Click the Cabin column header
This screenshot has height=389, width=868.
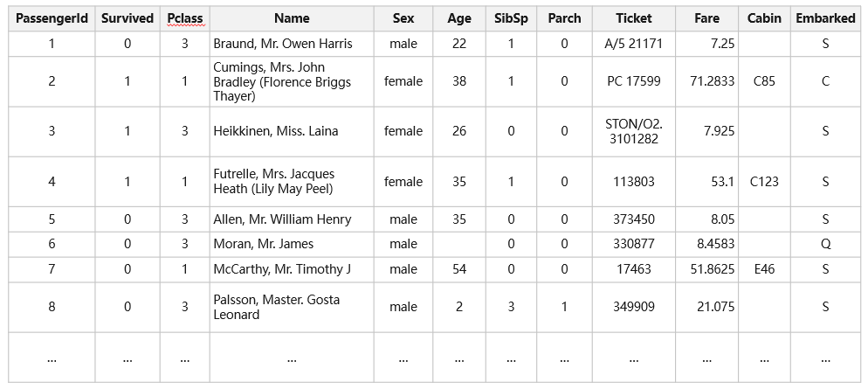765,18
